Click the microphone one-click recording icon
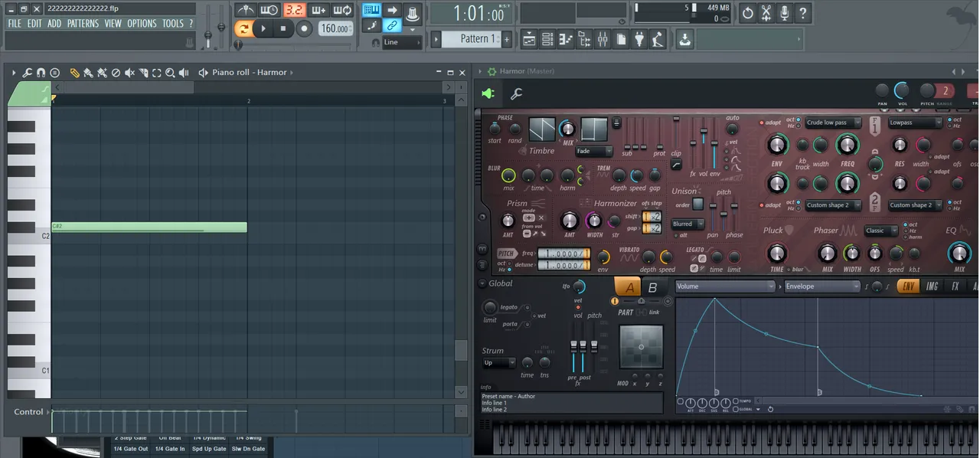Image resolution: width=980 pixels, height=458 pixels. pyautogui.click(x=784, y=13)
